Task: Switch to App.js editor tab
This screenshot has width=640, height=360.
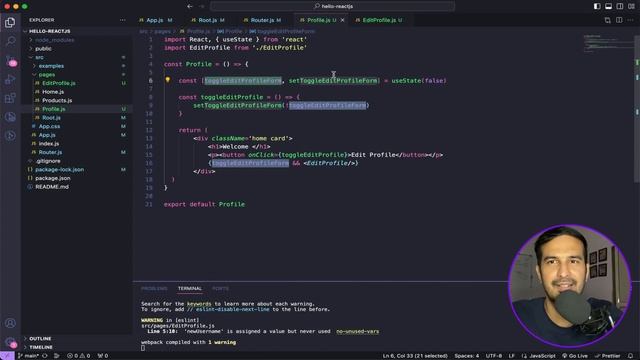Action: tap(156, 20)
